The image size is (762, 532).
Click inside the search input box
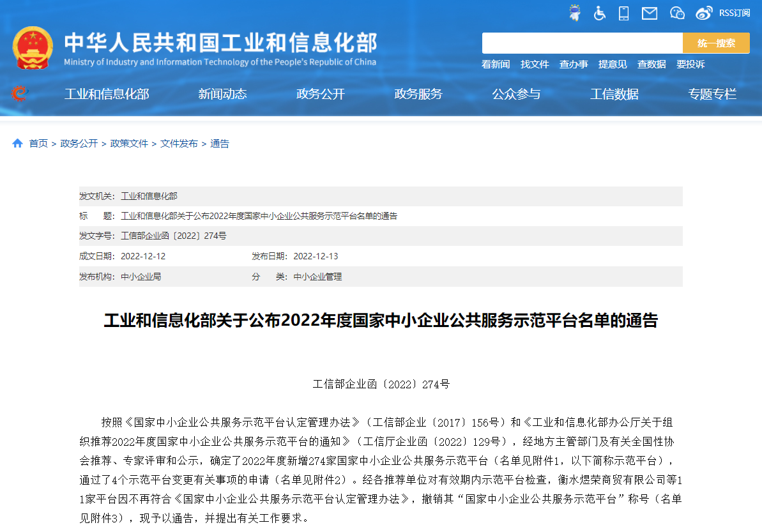click(x=582, y=42)
